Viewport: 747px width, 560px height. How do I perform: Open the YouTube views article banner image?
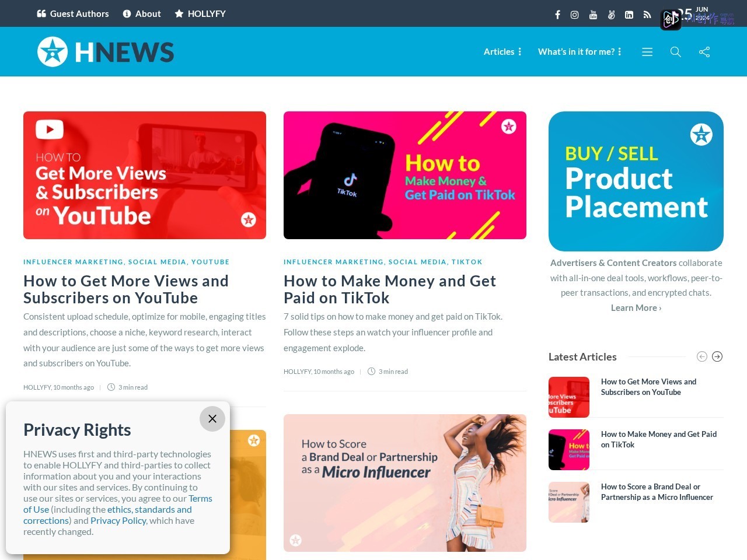click(x=145, y=175)
